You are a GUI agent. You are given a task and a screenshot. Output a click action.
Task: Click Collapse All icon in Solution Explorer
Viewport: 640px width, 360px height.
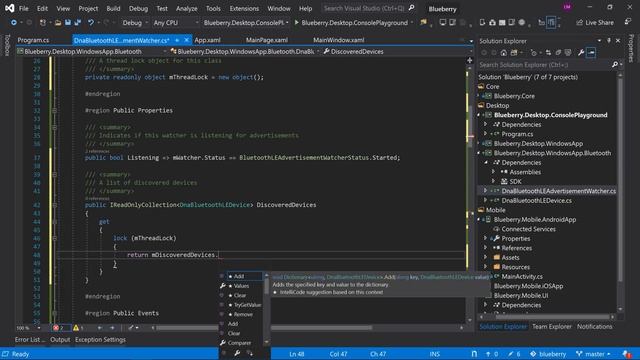coord(558,53)
